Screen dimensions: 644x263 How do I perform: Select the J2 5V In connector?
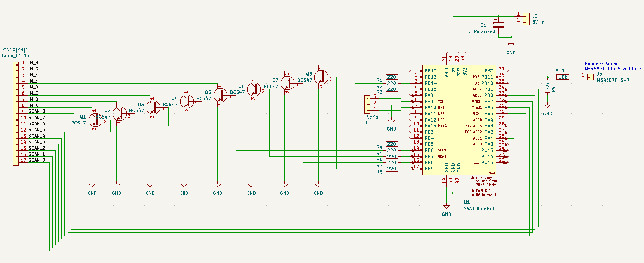(525, 18)
